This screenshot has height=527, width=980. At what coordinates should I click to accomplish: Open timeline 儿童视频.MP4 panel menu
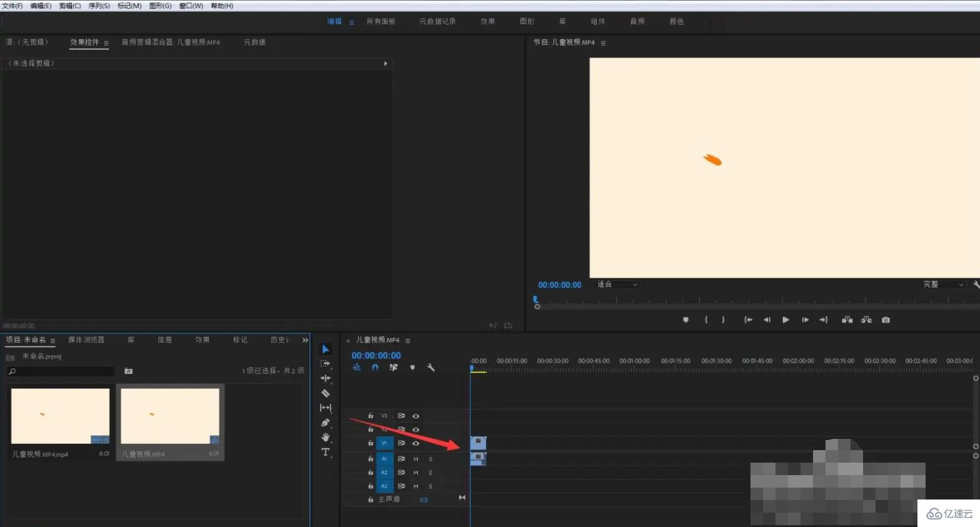click(408, 341)
